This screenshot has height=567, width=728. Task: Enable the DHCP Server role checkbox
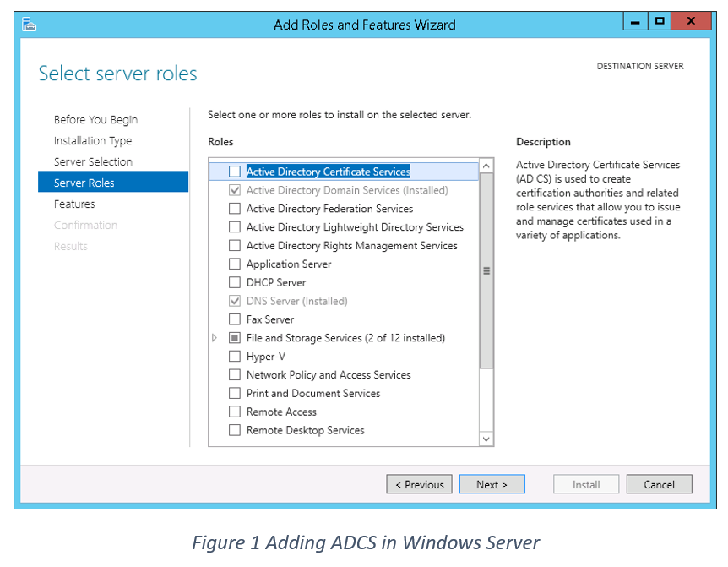point(235,282)
